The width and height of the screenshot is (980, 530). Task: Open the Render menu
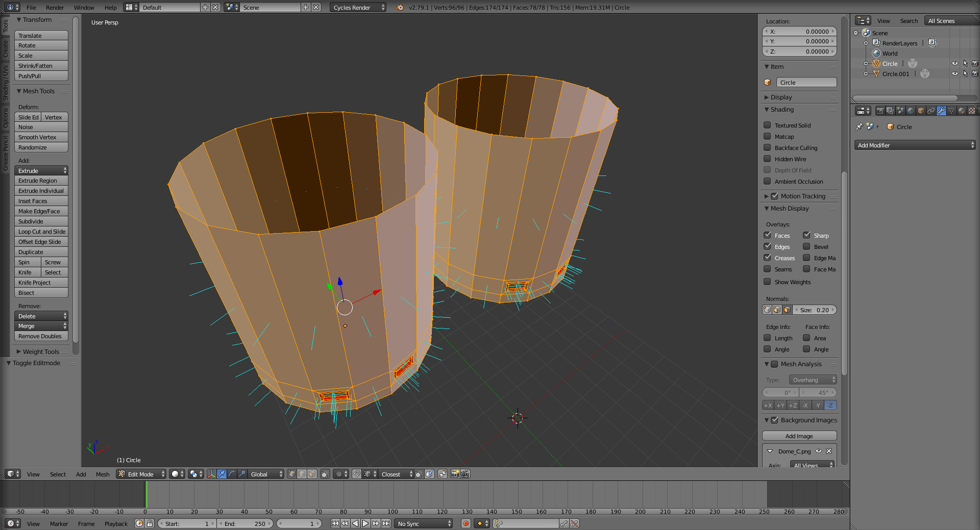[55, 8]
